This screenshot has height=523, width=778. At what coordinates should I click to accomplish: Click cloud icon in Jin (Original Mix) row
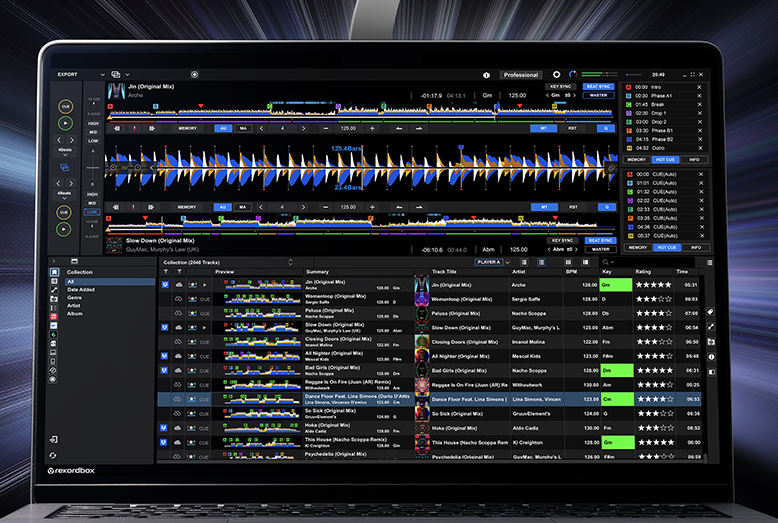[x=179, y=285]
